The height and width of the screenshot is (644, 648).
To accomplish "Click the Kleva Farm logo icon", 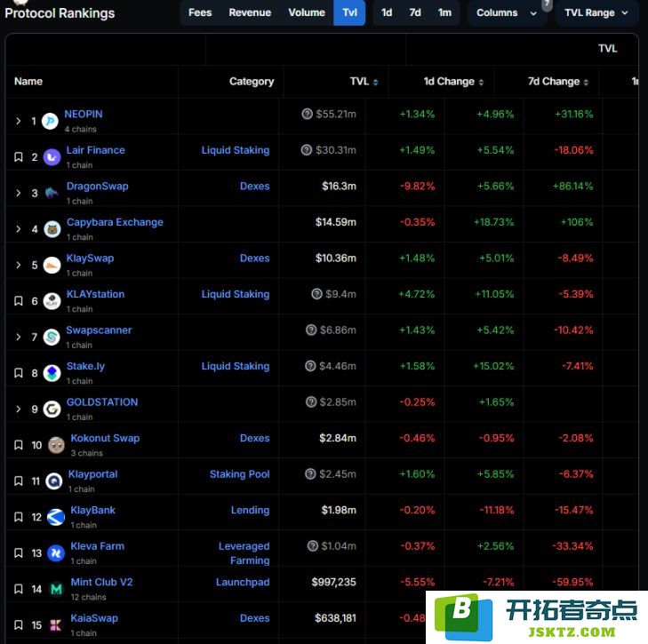I will click(56, 553).
